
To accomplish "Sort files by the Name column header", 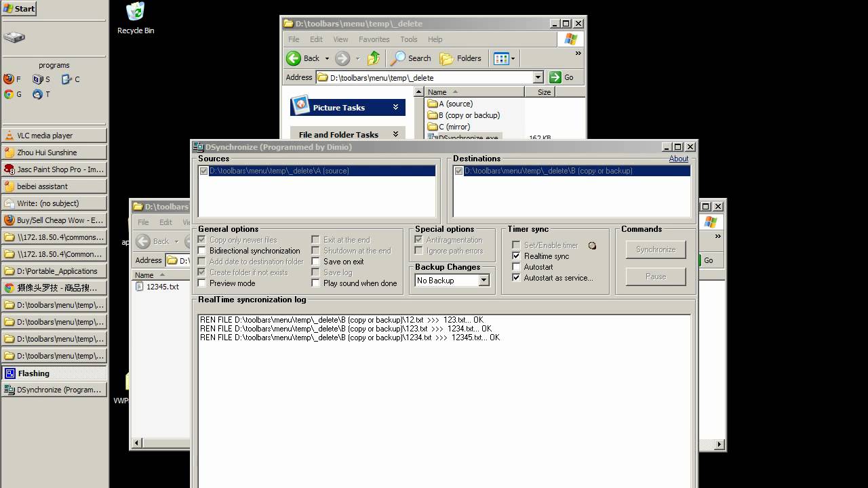I will click(475, 92).
